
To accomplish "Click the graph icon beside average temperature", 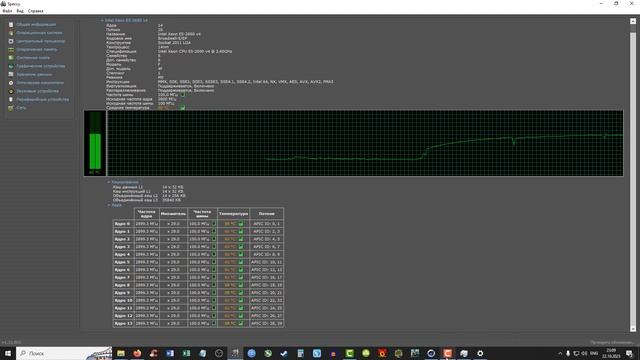I will tap(182, 108).
